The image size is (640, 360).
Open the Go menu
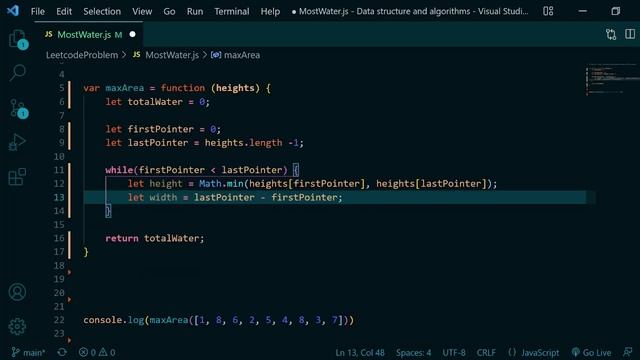[x=169, y=11]
